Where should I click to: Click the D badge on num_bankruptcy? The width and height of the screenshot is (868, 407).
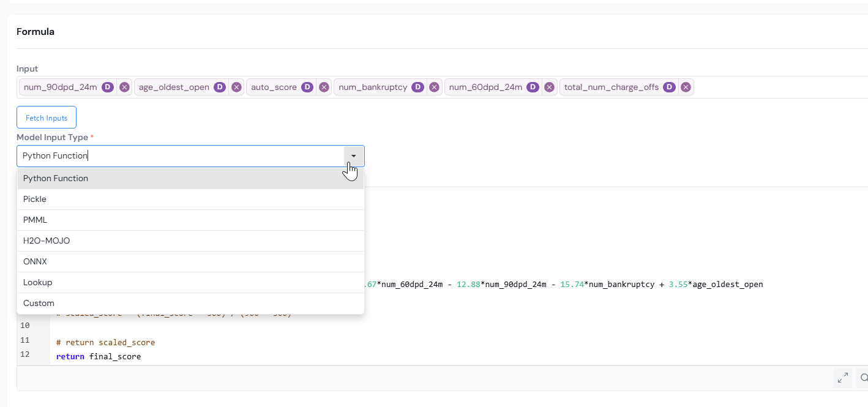click(x=417, y=88)
